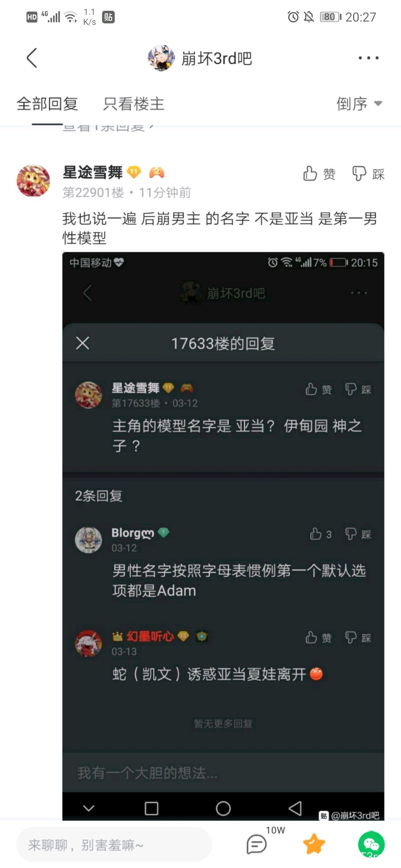Tap the gamepad badge next to 星途雪舞
The height and width of the screenshot is (868, 401).
pos(157,172)
